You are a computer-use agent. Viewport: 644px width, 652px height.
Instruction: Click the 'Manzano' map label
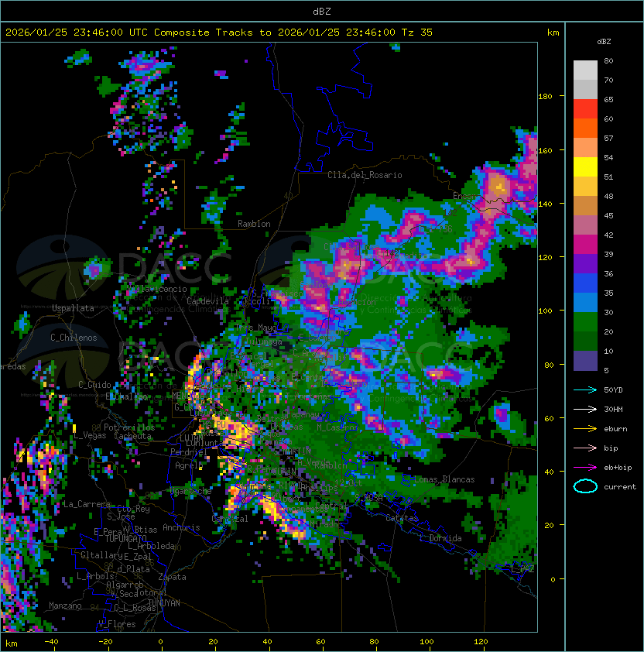coord(65,606)
